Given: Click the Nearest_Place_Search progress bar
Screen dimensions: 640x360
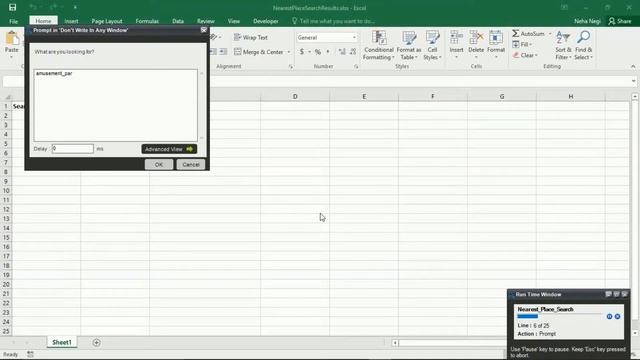Looking at the screenshot, I should coord(560,316).
